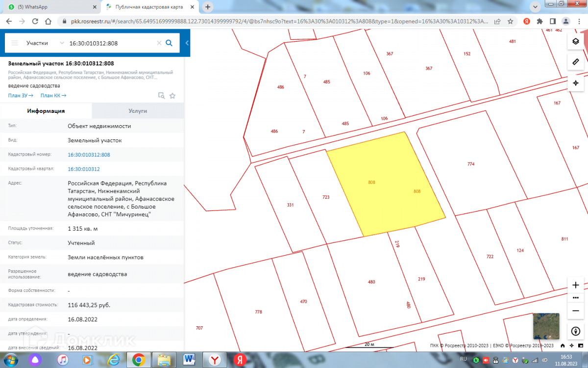The width and height of the screenshot is (588, 368).
Task: Select the ruler measurement tool
Action: click(x=576, y=62)
